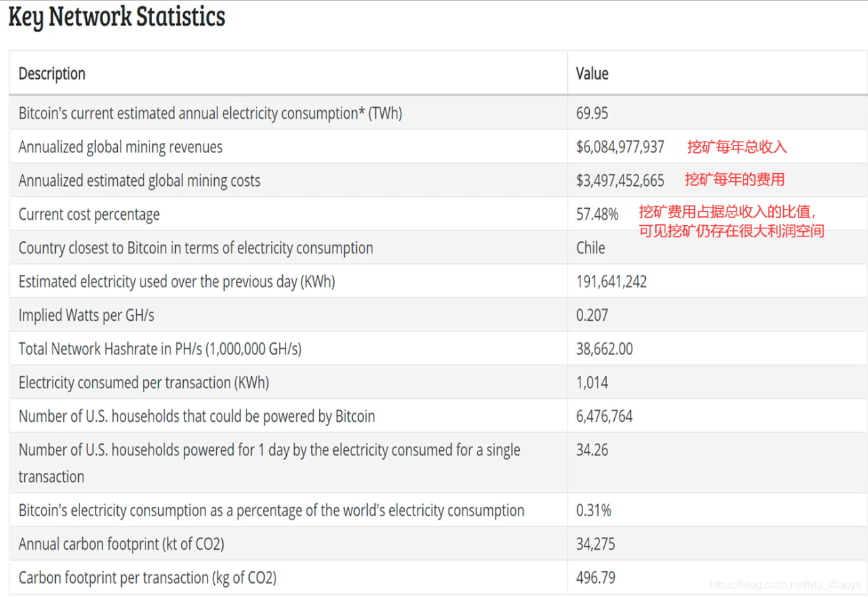Viewport: 868px width, 597px height.
Task: Click Annualized estimated global mining costs label
Action: pos(139,181)
